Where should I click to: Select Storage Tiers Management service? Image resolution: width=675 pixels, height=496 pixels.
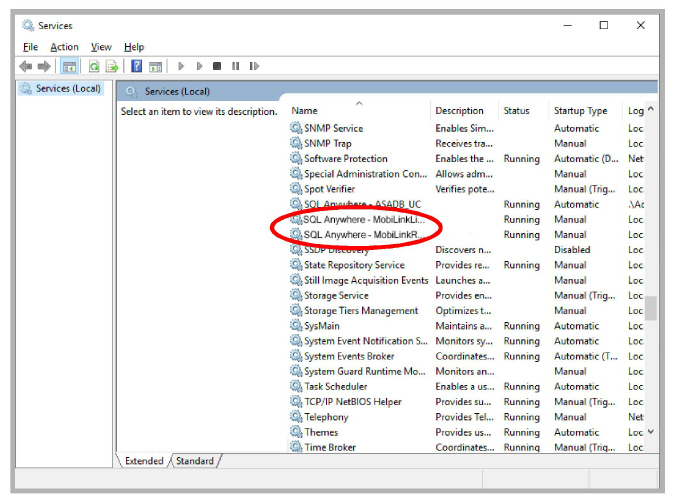click(361, 310)
